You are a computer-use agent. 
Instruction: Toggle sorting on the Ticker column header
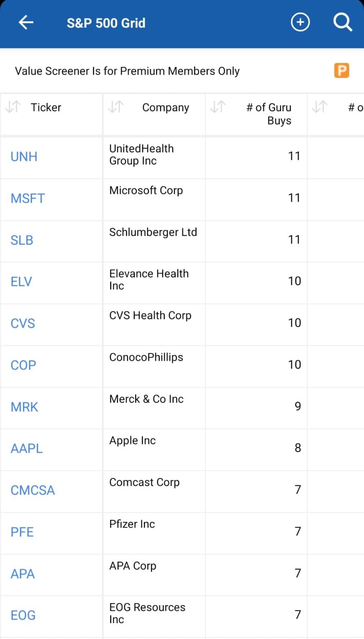(46, 107)
